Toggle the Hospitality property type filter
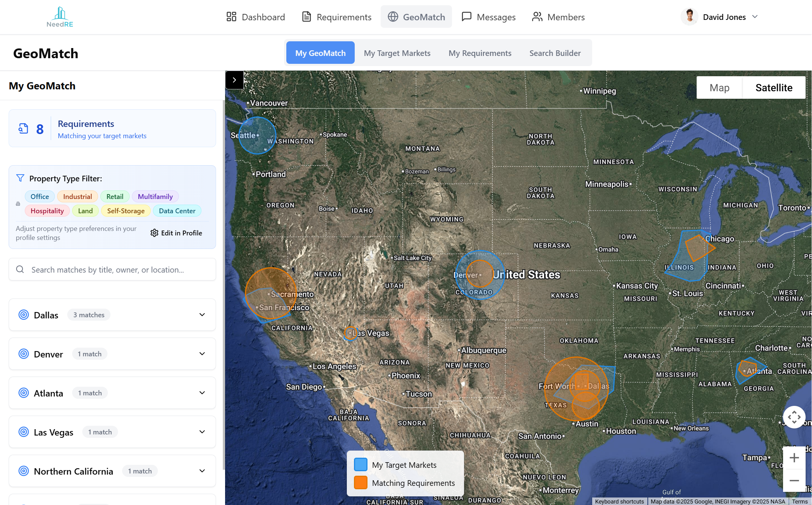 coord(47,211)
